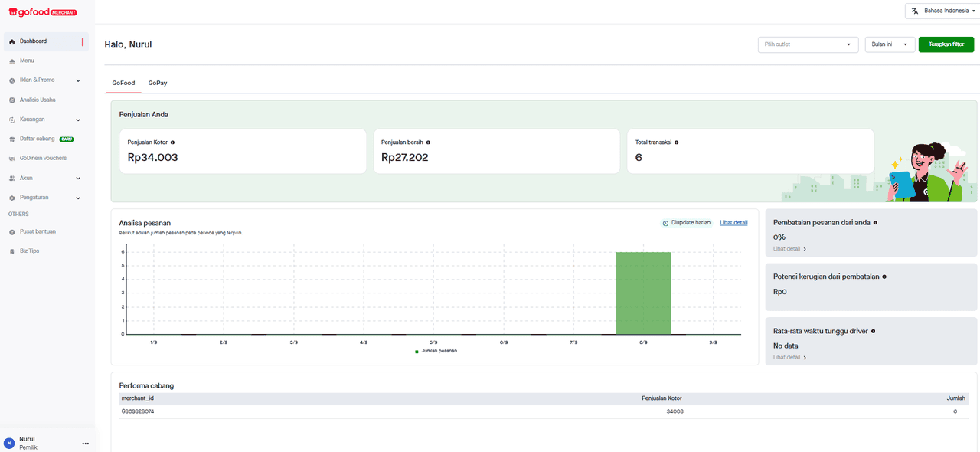Click the Jumlah pesanan legend marker
The height and width of the screenshot is (452, 980).
(x=416, y=351)
